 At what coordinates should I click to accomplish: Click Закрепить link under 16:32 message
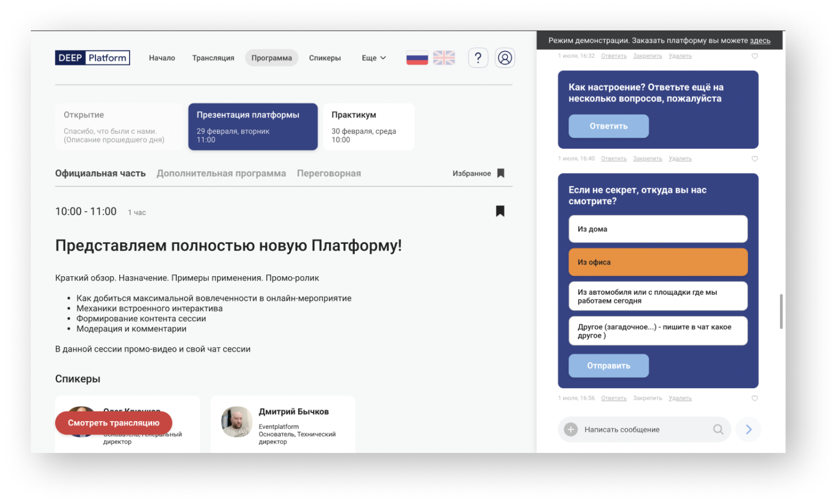click(x=648, y=56)
